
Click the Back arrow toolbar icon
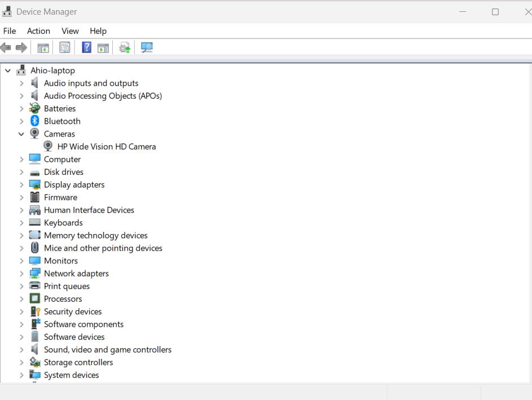(6, 47)
